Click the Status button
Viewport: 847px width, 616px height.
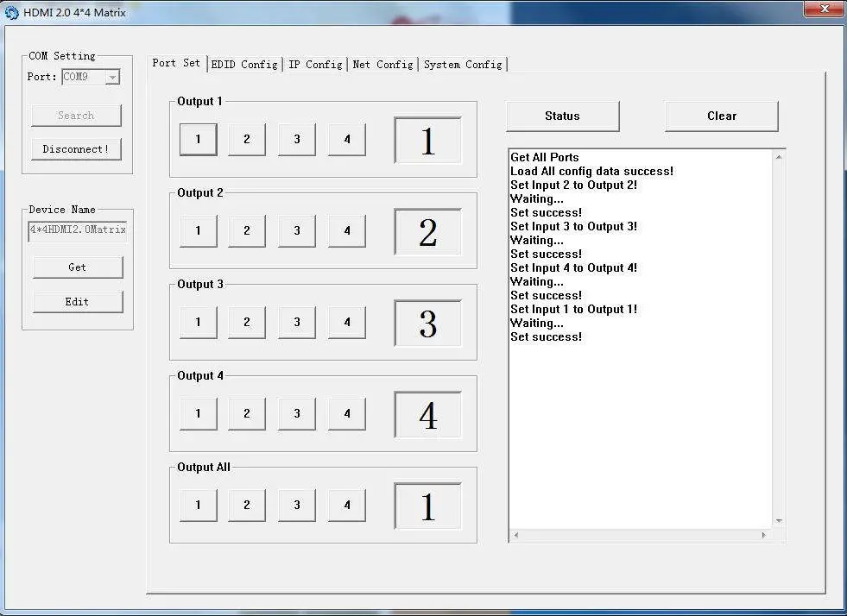point(562,116)
